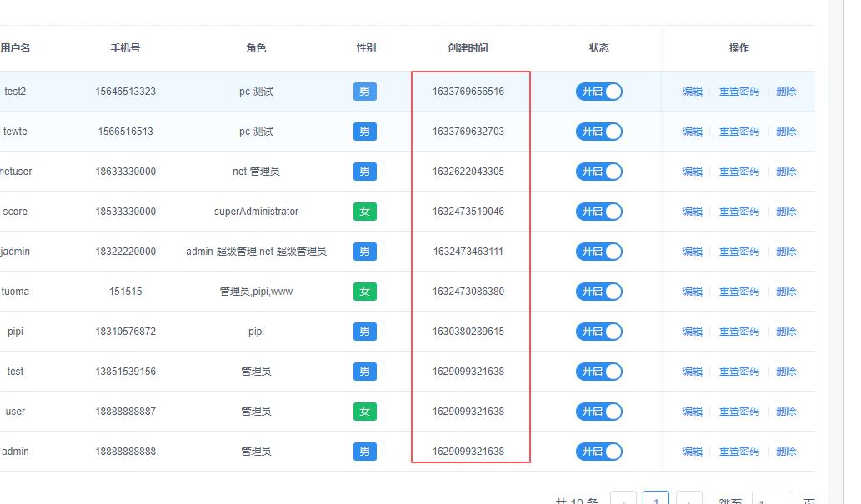Click 编辑 in tewte's row

point(693,132)
